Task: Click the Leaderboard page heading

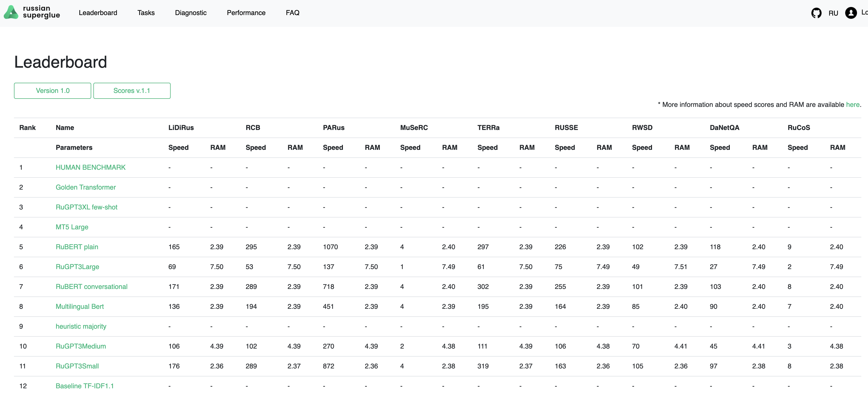Action: (61, 62)
